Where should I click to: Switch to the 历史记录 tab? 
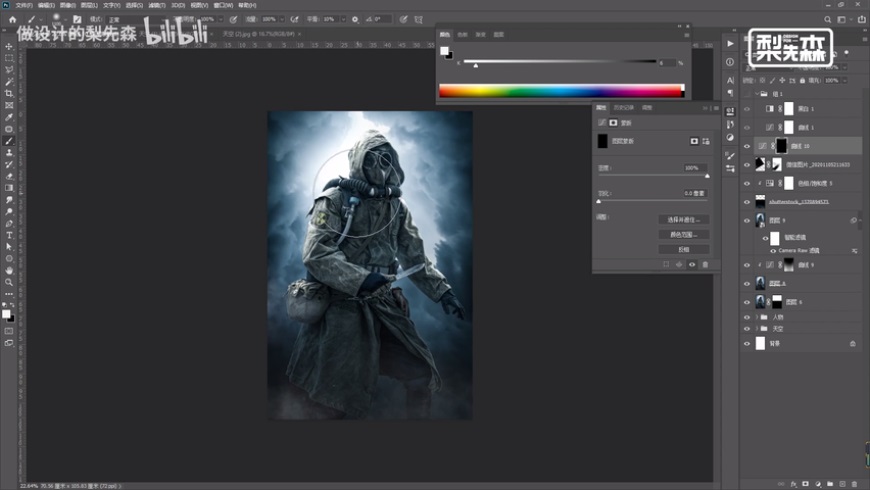tap(624, 108)
